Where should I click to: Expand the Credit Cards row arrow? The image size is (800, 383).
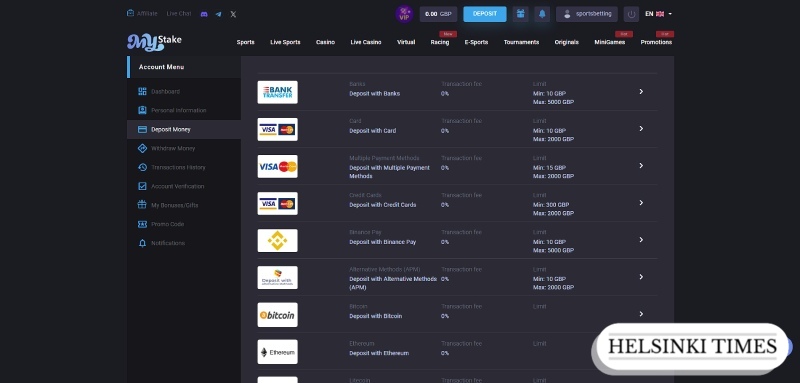coord(641,202)
